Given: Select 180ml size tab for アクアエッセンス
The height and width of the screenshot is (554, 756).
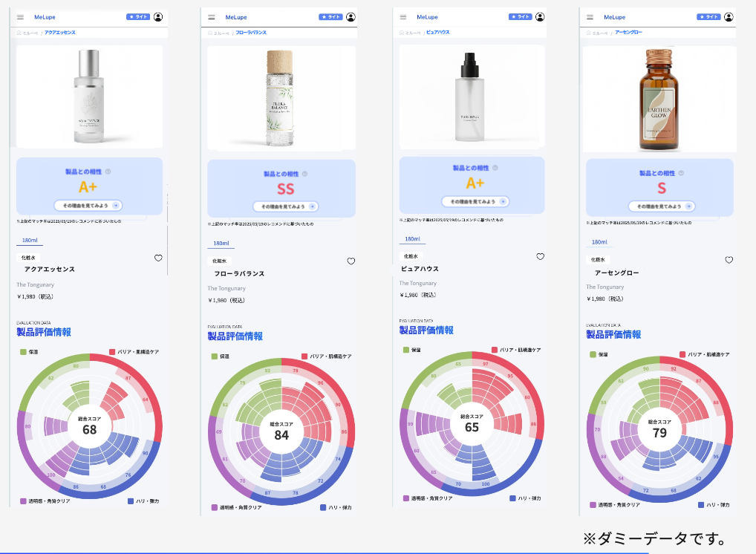Looking at the screenshot, I should tap(30, 240).
